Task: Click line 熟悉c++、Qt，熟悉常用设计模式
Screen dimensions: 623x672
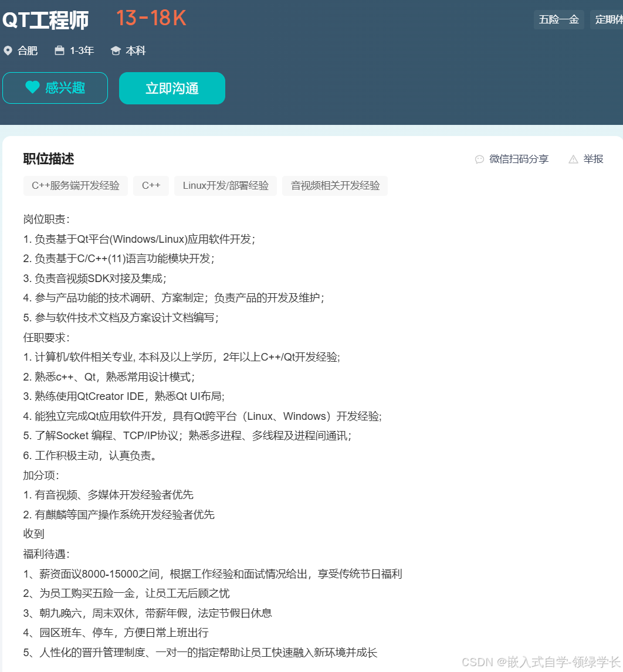Action: [109, 376]
